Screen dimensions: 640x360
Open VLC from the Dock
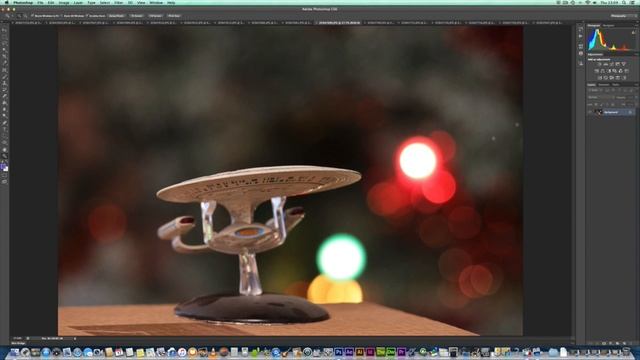(x=213, y=352)
